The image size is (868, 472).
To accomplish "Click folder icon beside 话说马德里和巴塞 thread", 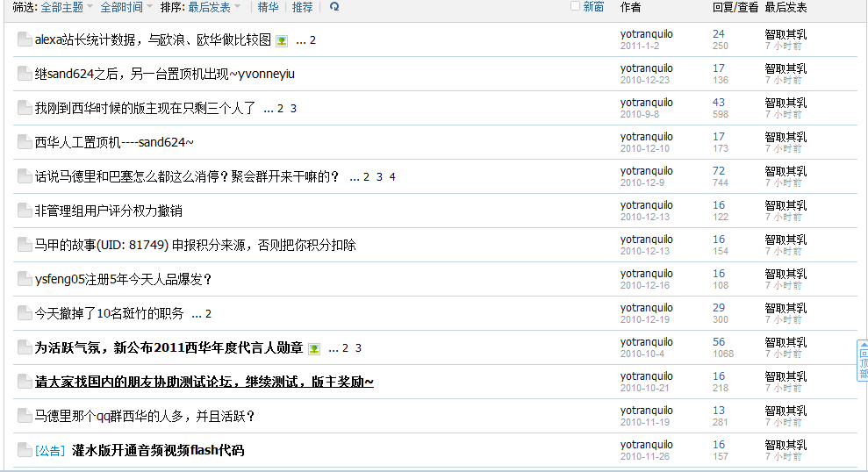I will coord(25,176).
